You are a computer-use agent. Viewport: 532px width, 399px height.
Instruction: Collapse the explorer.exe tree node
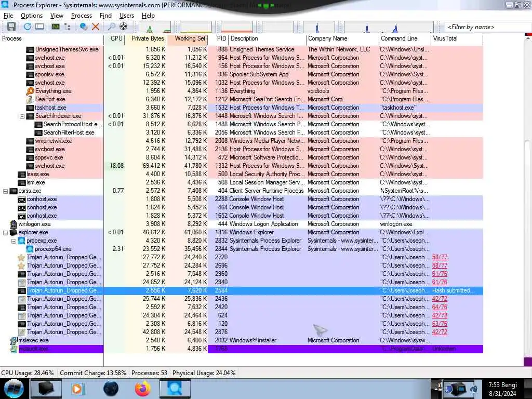coord(5,233)
